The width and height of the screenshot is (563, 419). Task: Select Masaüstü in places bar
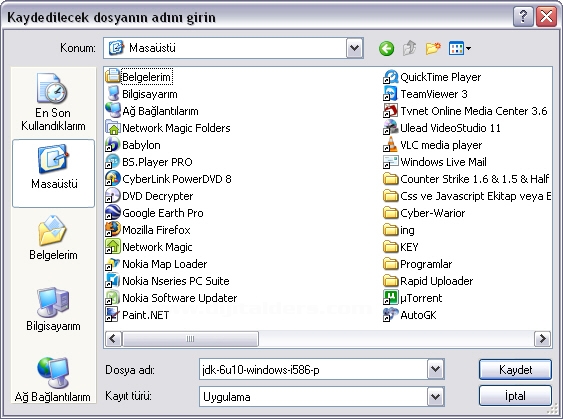pyautogui.click(x=53, y=173)
